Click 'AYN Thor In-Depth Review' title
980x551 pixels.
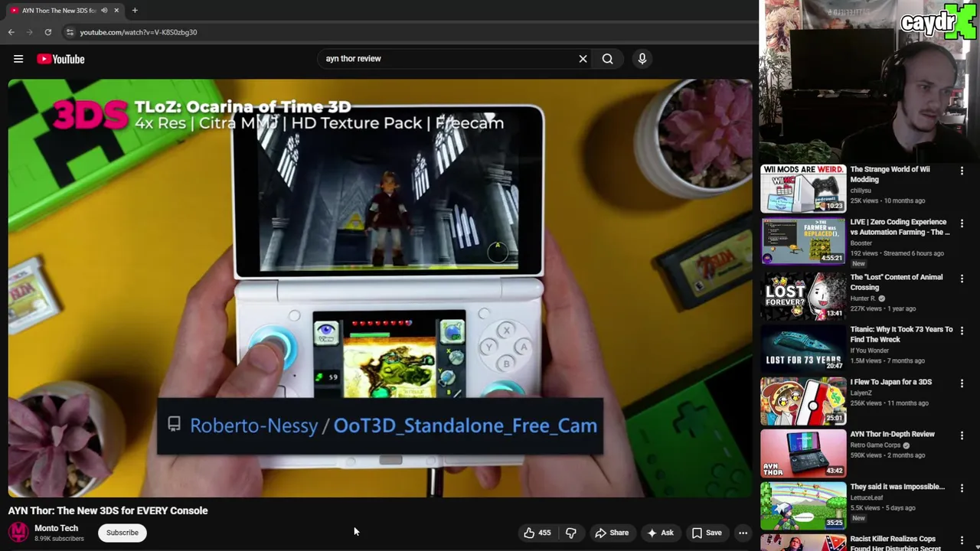pyautogui.click(x=892, y=434)
